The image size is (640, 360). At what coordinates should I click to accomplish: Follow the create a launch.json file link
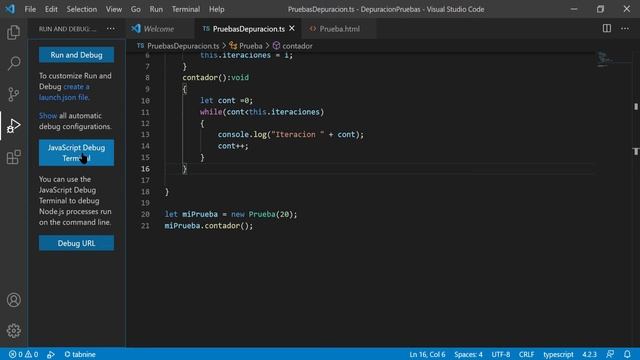64,92
